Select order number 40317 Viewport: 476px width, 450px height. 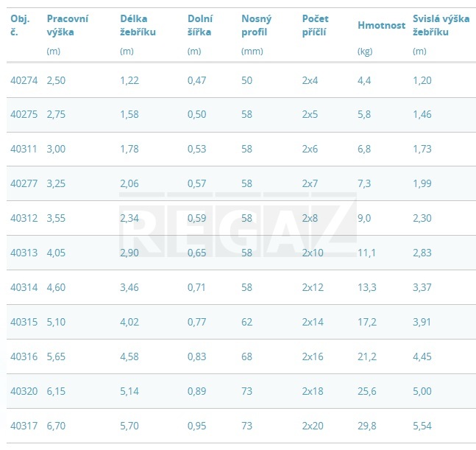(x=24, y=426)
